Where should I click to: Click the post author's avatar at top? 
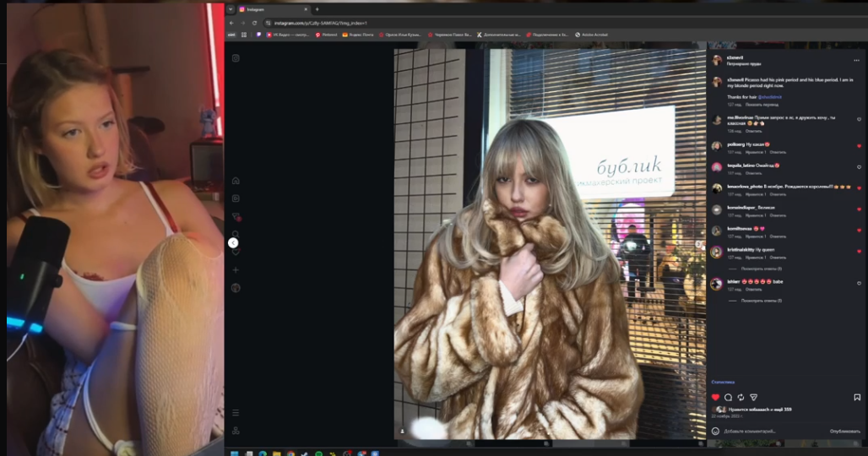click(x=717, y=60)
